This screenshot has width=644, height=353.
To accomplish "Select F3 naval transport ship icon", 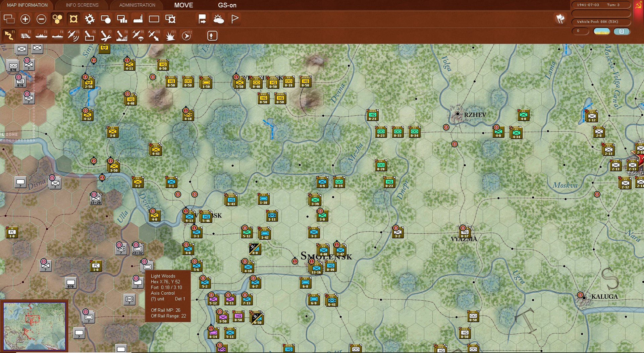I will (41, 35).
